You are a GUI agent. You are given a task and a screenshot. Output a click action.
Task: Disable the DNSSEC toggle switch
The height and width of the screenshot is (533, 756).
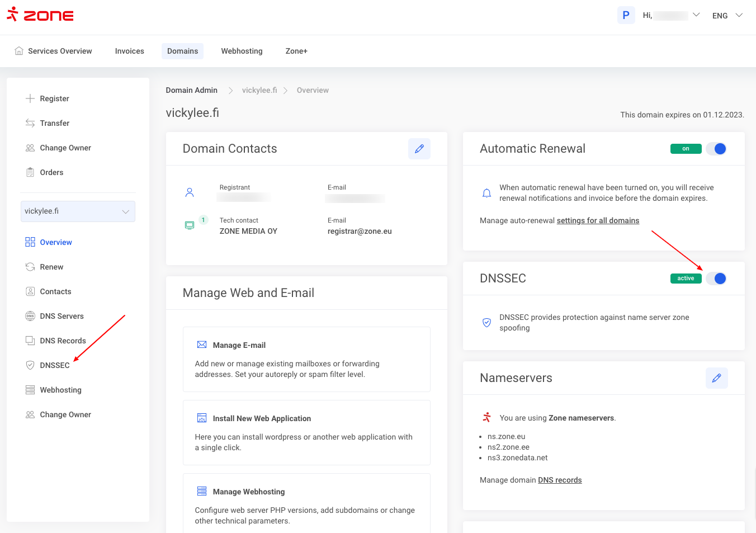point(716,279)
